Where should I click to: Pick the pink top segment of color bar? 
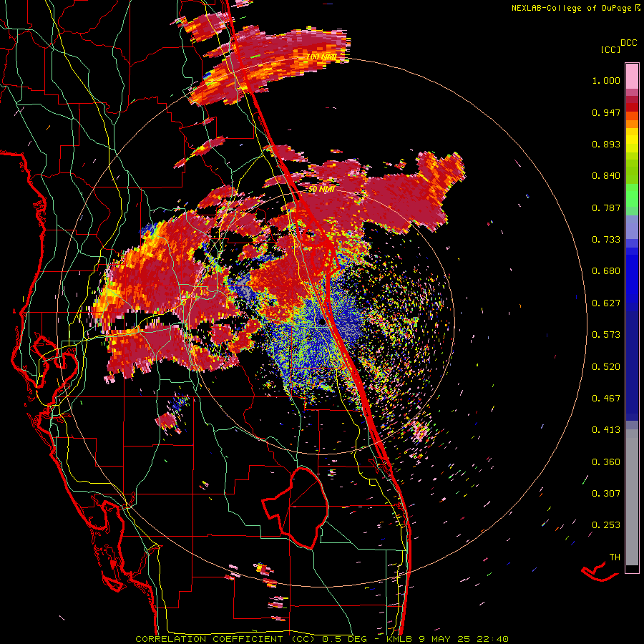(x=632, y=76)
